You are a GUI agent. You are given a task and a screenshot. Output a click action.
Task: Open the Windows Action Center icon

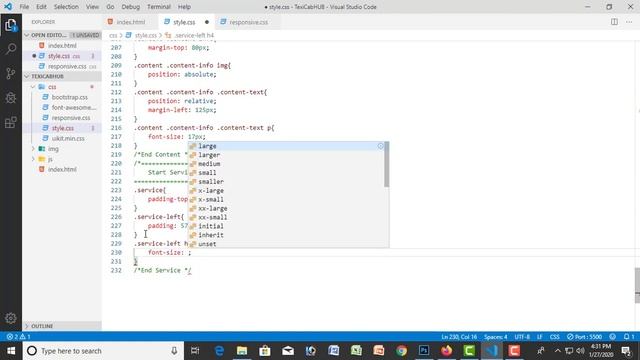tap(626, 351)
